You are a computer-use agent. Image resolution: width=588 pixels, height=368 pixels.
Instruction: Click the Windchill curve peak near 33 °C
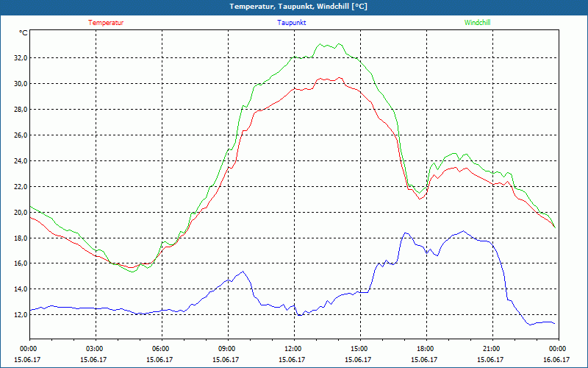(x=340, y=43)
